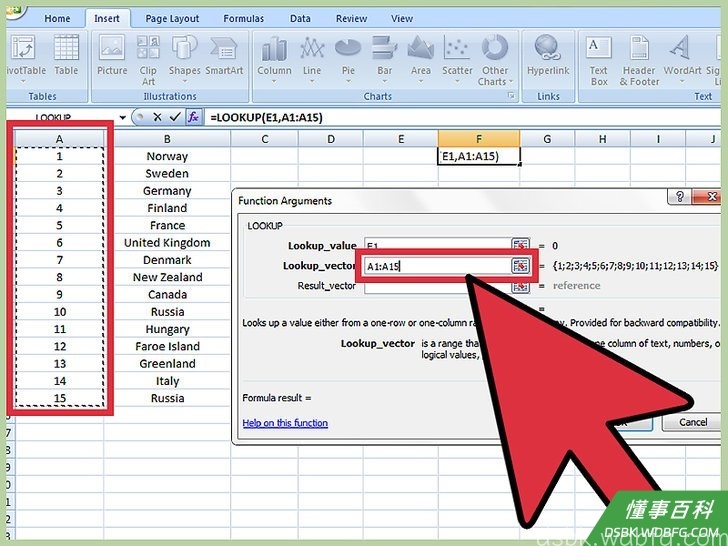This screenshot has width=728, height=546.
Task: Open the Clip Art pane
Action: [148, 60]
